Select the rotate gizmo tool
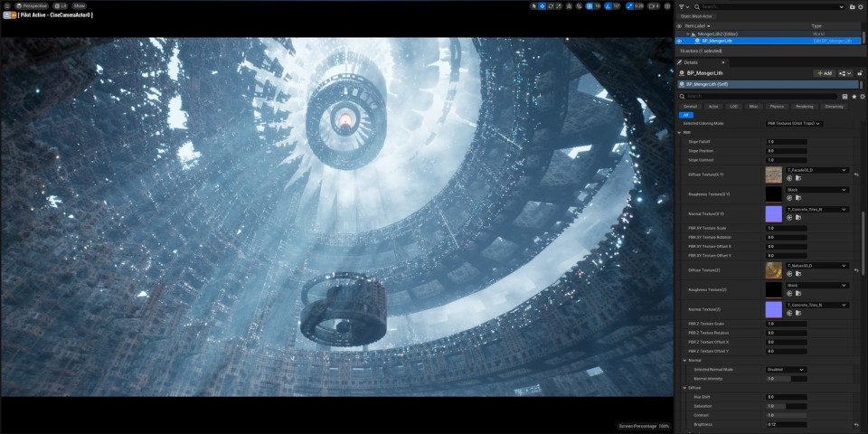The width and height of the screenshot is (868, 434). pos(552,5)
